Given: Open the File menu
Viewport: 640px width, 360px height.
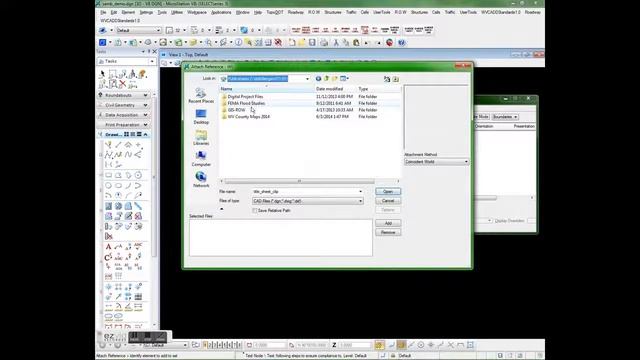Looking at the screenshot, I should (x=103, y=12).
